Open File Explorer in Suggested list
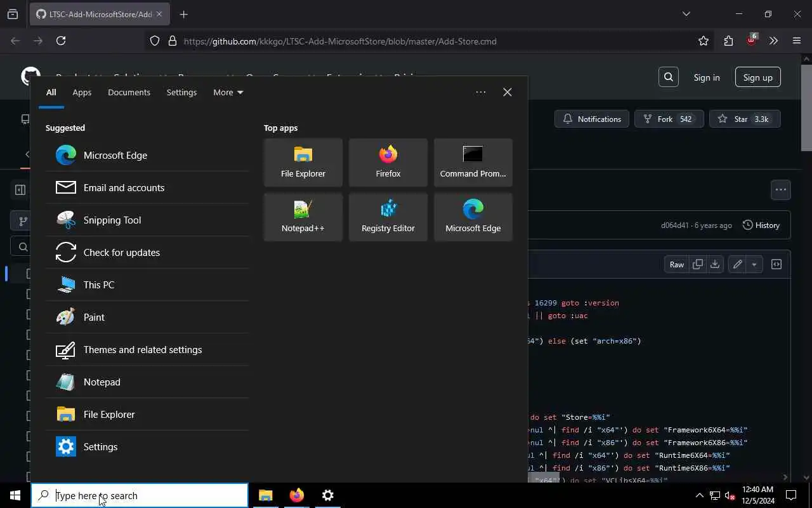The width and height of the screenshot is (812, 508). [x=147, y=414]
